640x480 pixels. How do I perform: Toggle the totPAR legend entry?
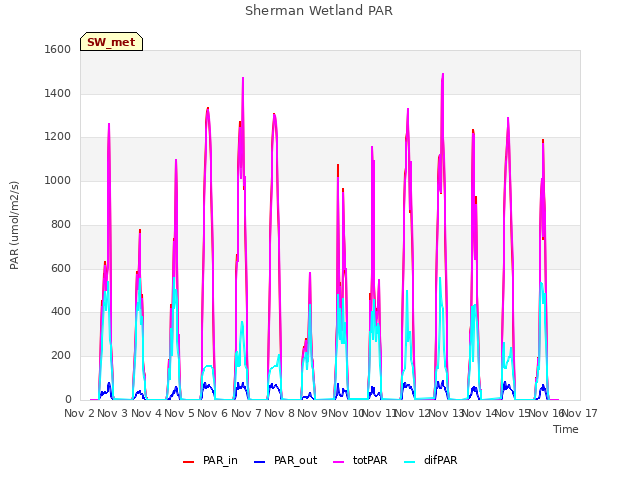point(360,460)
